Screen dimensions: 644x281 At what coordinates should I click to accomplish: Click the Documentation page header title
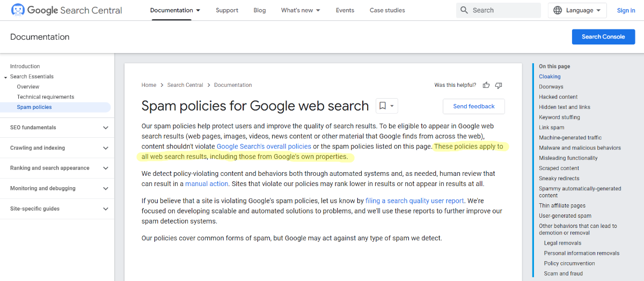click(40, 37)
